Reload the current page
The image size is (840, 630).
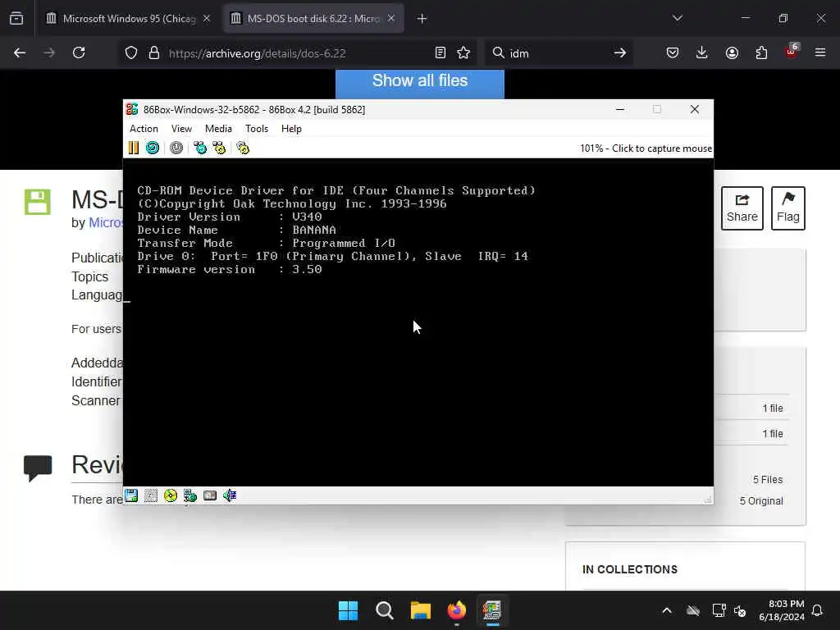click(79, 53)
